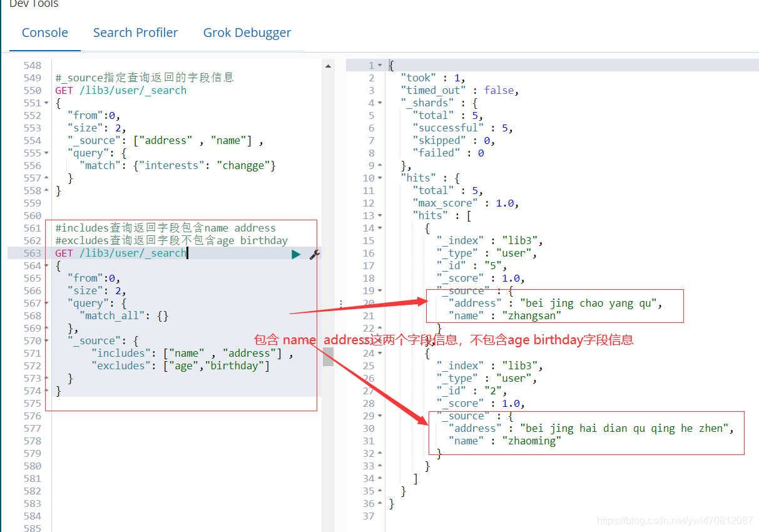Screen dimensions: 759x532
Task: Click "failed" : 0 in the response
Action: [x=448, y=153]
